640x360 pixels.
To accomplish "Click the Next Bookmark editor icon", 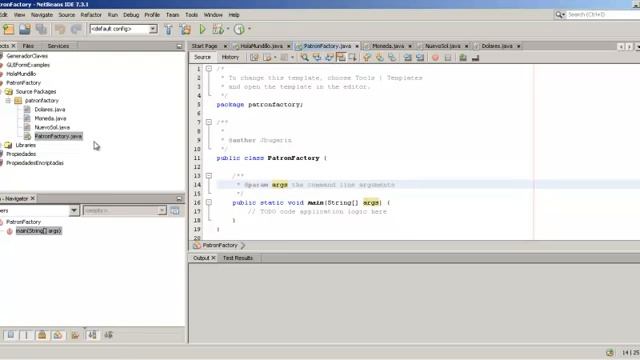I will (x=380, y=58).
